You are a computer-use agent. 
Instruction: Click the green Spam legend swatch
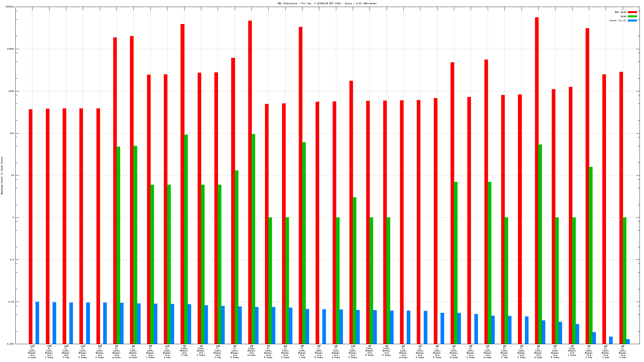(632, 16)
